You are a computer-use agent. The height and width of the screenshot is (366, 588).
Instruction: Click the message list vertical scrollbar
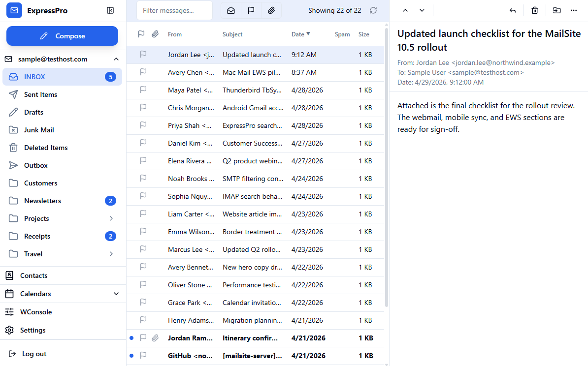(387, 167)
